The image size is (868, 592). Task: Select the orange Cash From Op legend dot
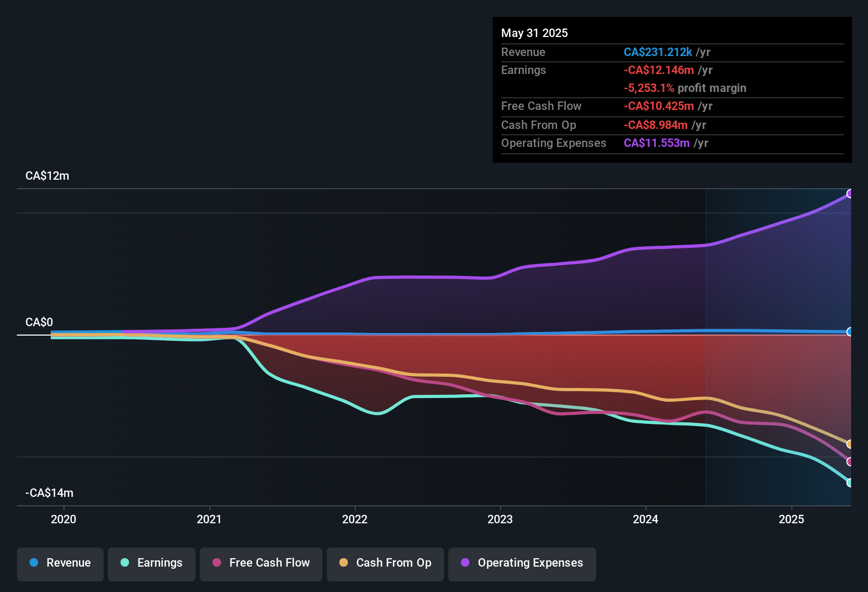344,563
